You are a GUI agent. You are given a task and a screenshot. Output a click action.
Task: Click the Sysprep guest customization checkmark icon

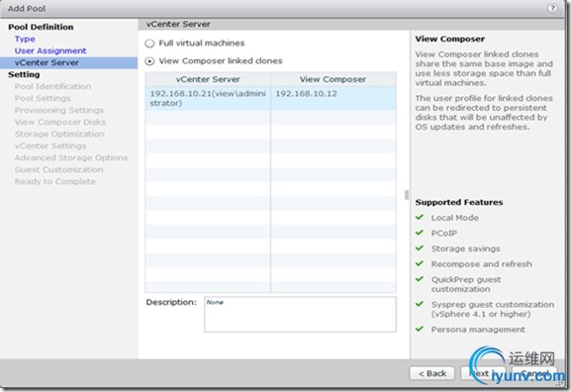420,304
